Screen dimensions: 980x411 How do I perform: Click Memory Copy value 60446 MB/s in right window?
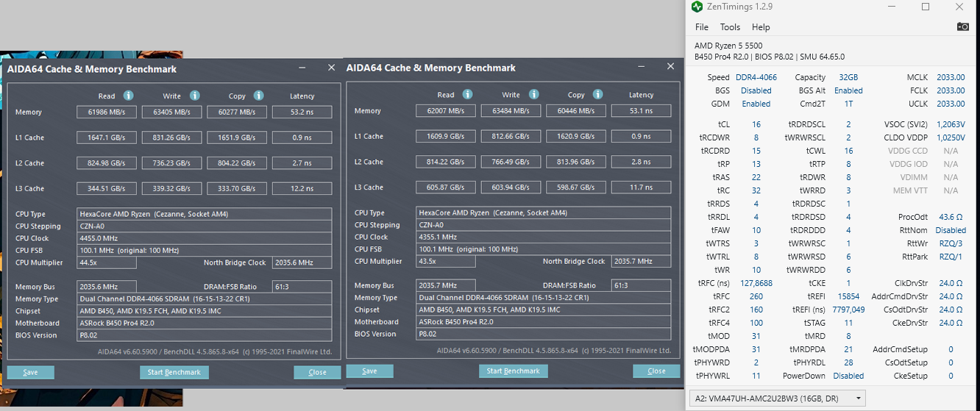point(576,111)
